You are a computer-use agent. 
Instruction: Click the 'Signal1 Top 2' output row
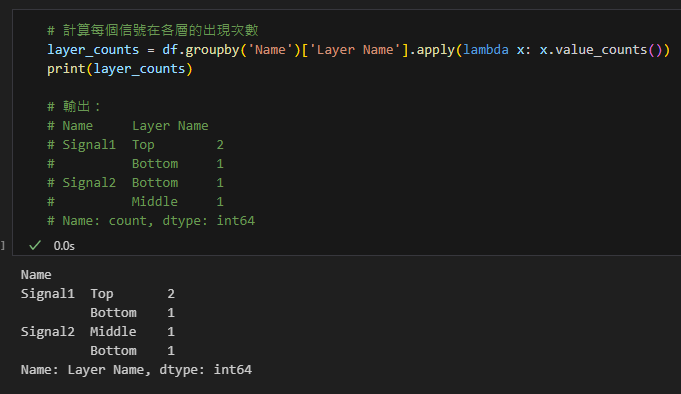(x=98, y=294)
